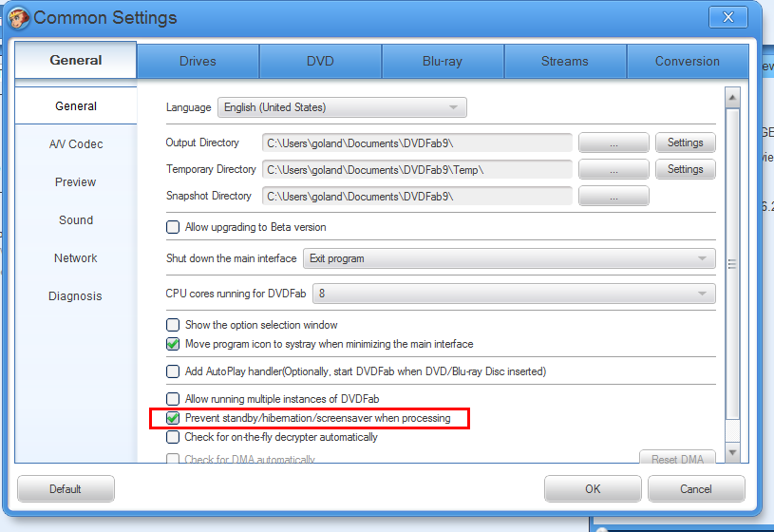Open the DVD tab
Viewport: 774px width, 532px height.
[320, 61]
